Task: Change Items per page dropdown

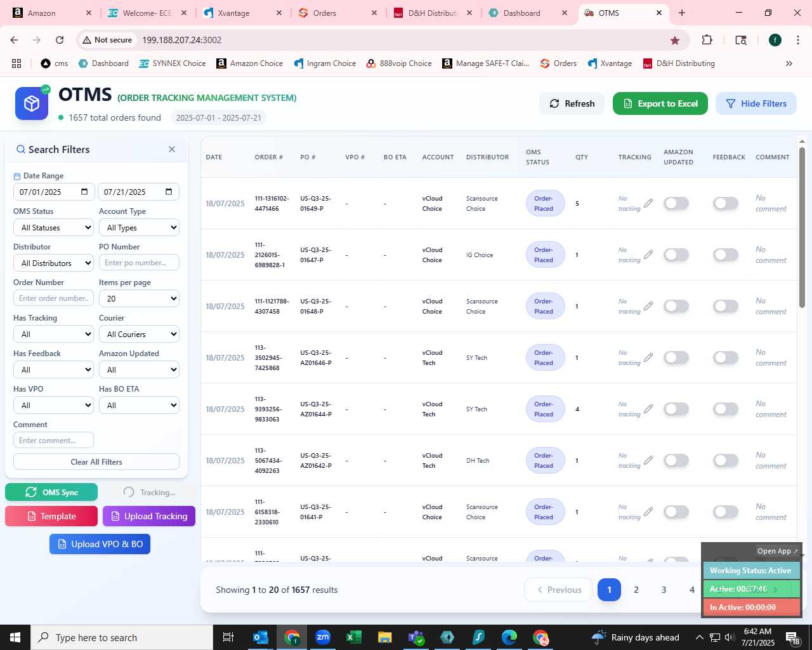Action: [x=139, y=298]
